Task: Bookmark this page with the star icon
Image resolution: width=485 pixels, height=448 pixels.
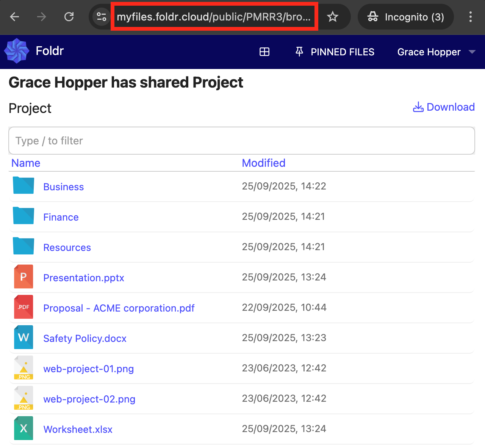Action: click(x=332, y=17)
